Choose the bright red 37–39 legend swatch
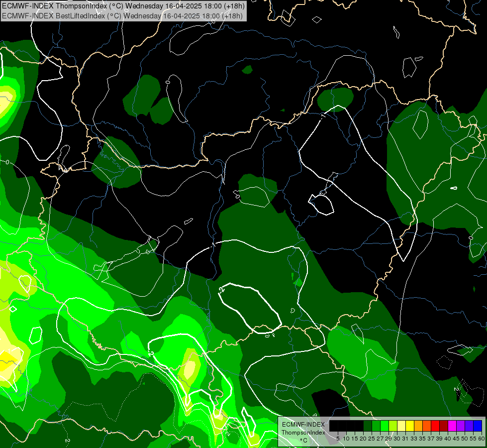Viewport: 487px width, 448px height. [x=435, y=426]
